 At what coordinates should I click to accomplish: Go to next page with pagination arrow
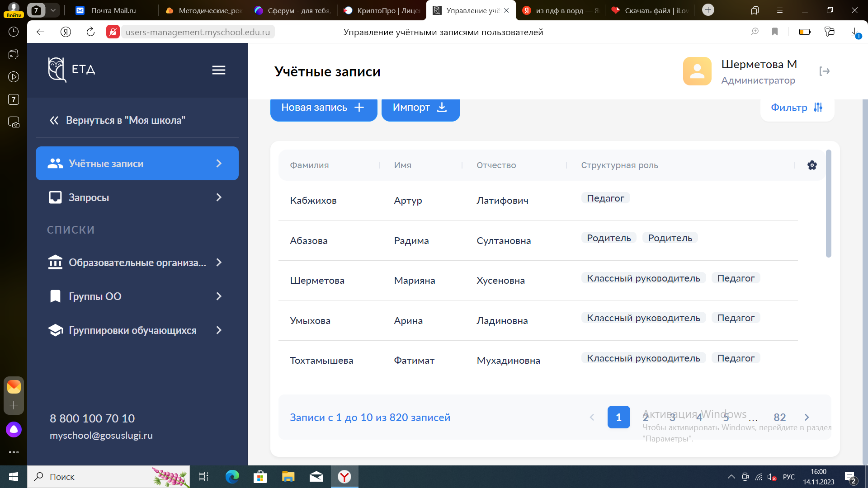[x=807, y=418]
